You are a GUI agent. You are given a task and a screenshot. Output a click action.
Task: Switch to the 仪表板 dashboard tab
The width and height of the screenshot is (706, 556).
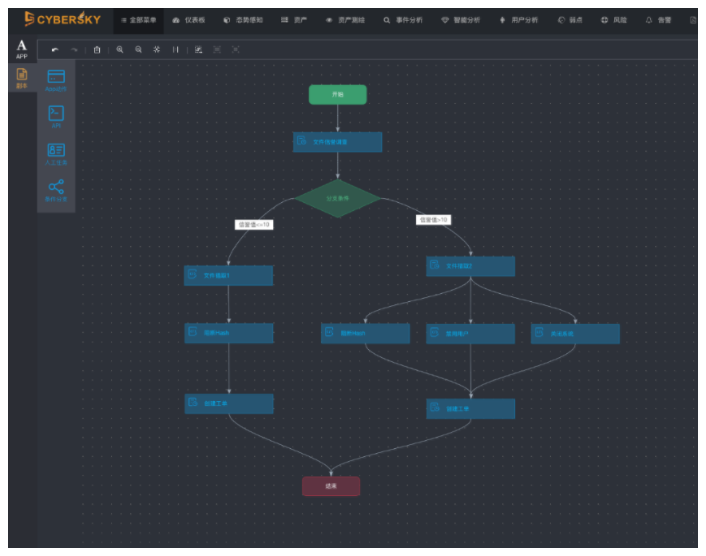[188, 20]
